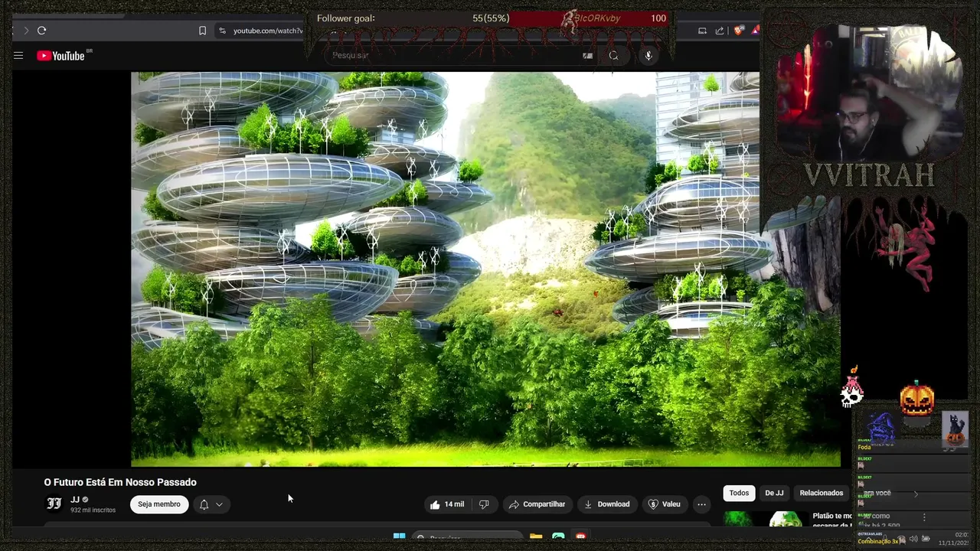The height and width of the screenshot is (551, 980).
Task: Click the Download button
Action: [606, 504]
